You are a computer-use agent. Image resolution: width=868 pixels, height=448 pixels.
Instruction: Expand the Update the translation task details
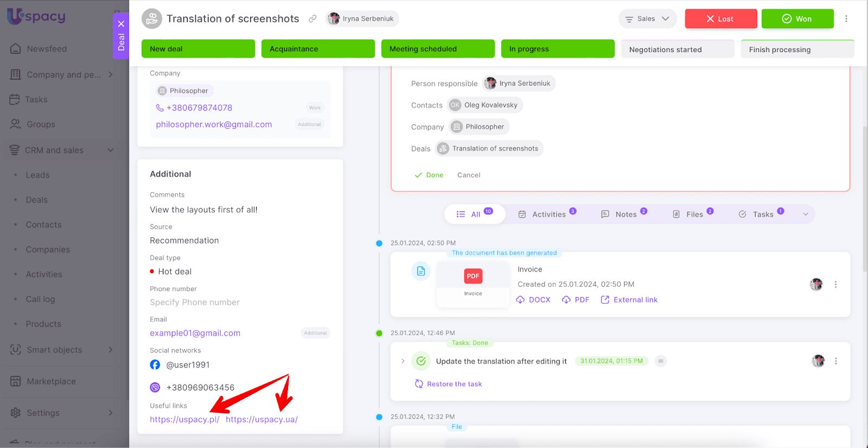403,361
